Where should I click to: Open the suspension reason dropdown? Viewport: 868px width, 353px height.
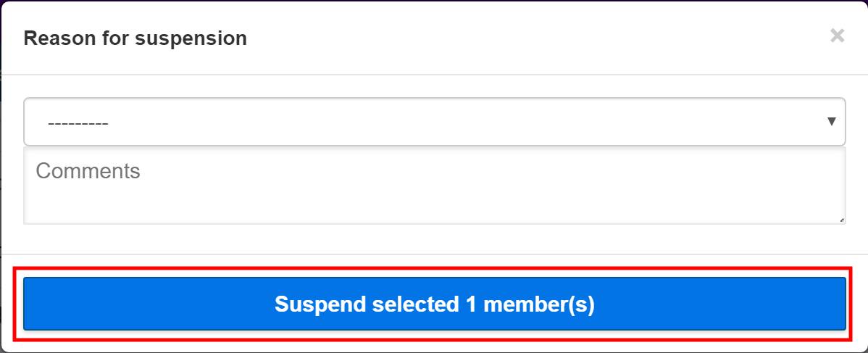click(433, 122)
